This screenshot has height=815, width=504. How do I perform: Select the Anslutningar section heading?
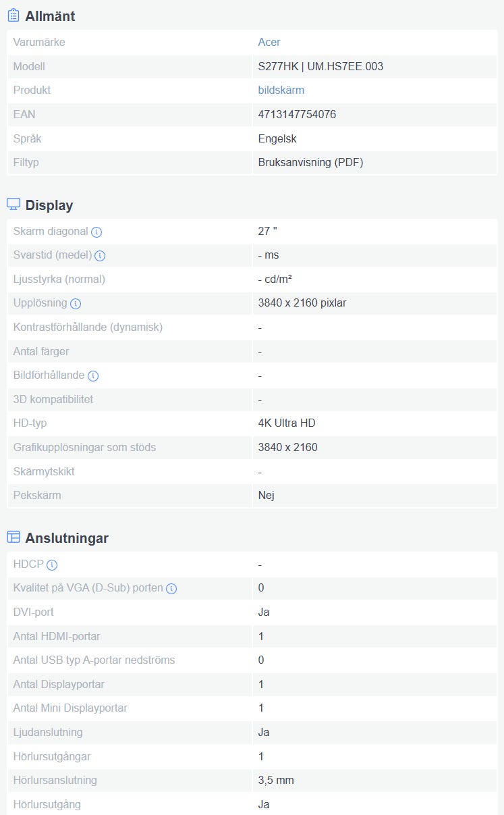click(x=67, y=538)
